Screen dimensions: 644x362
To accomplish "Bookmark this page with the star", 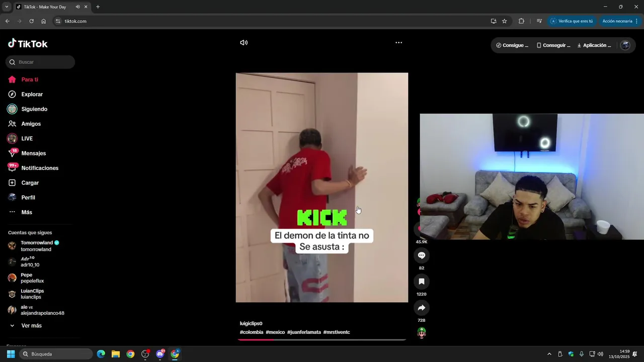I will (x=505, y=21).
